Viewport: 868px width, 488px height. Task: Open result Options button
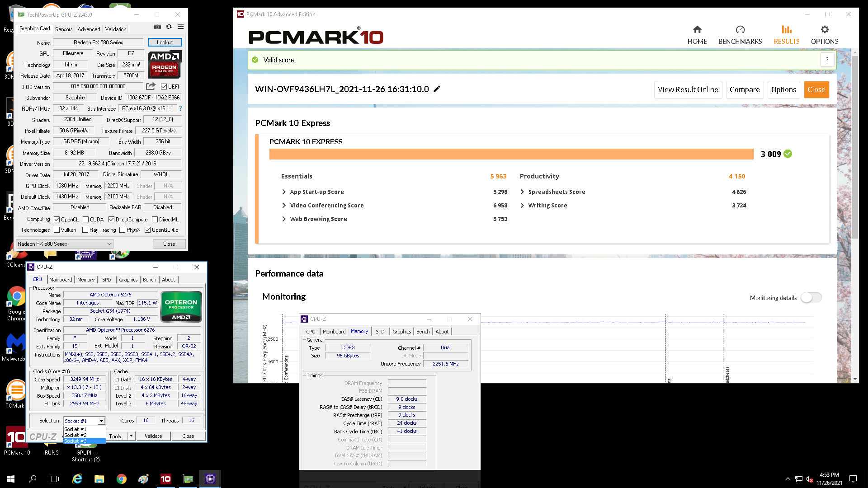pyautogui.click(x=783, y=89)
